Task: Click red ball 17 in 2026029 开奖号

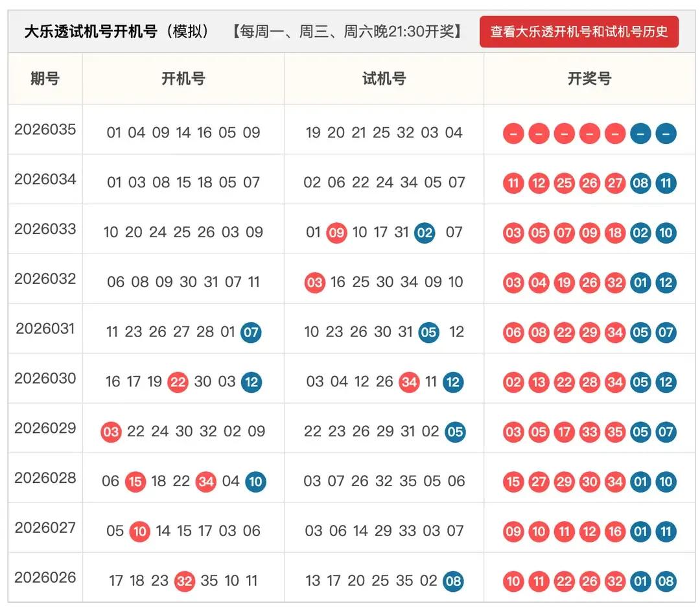Action: (565, 432)
